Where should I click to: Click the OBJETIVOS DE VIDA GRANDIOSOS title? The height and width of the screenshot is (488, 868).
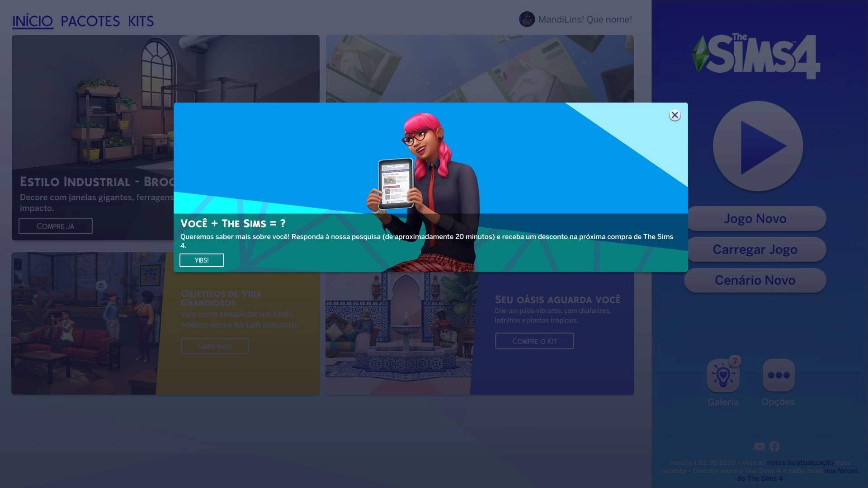pos(221,298)
